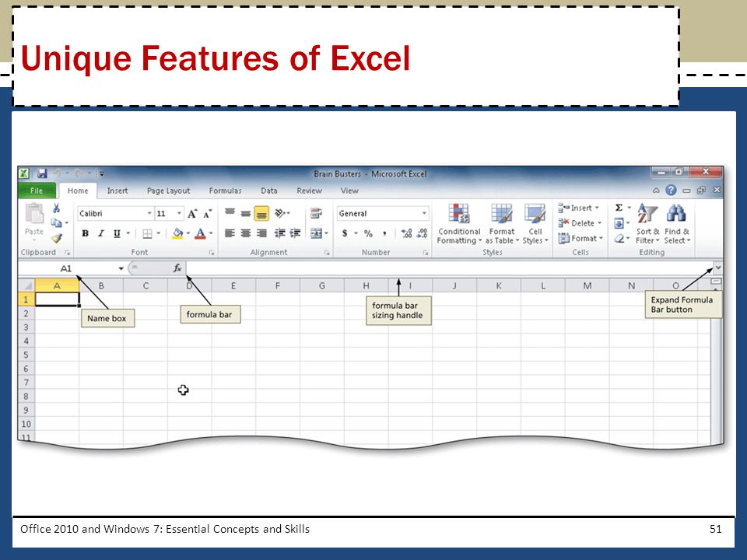Click the Orientation text angle icon

pyautogui.click(x=280, y=213)
